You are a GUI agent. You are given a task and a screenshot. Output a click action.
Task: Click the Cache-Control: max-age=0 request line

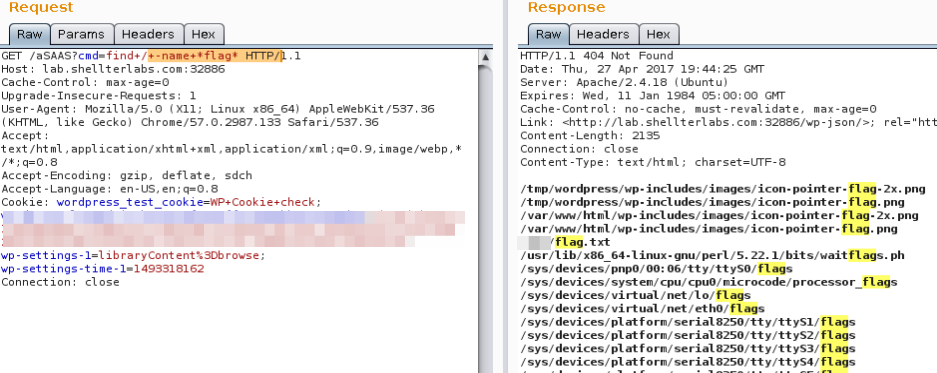click(85, 82)
